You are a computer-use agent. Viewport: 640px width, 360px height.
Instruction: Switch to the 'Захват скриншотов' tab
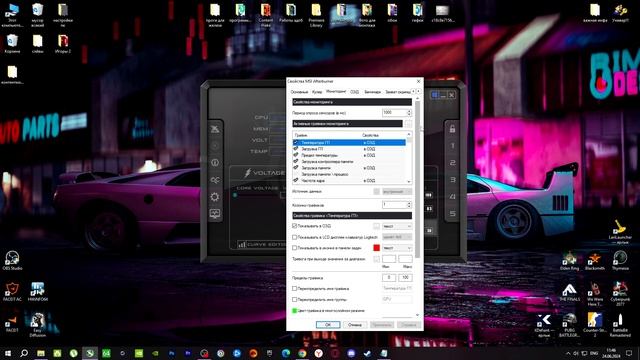click(398, 92)
